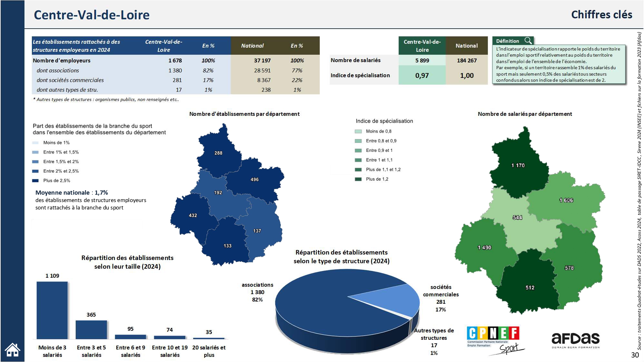Click the magnifier icon beside Définition
The width and height of the screenshot is (644, 362).
pyautogui.click(x=528, y=41)
